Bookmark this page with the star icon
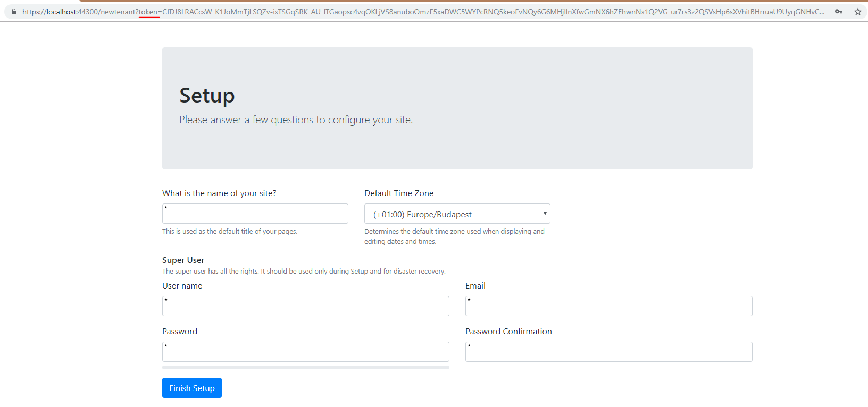Image resolution: width=868 pixels, height=407 pixels. point(858,12)
